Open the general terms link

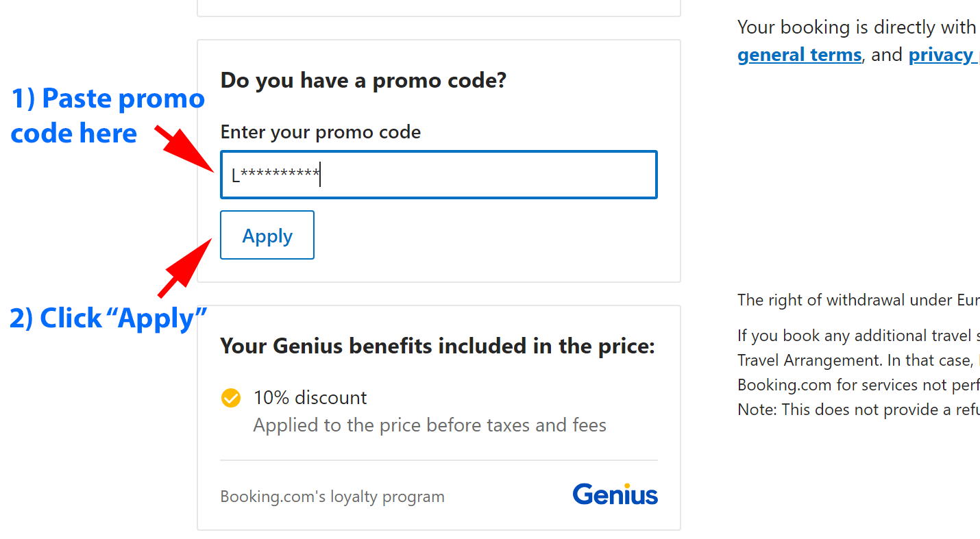point(799,54)
